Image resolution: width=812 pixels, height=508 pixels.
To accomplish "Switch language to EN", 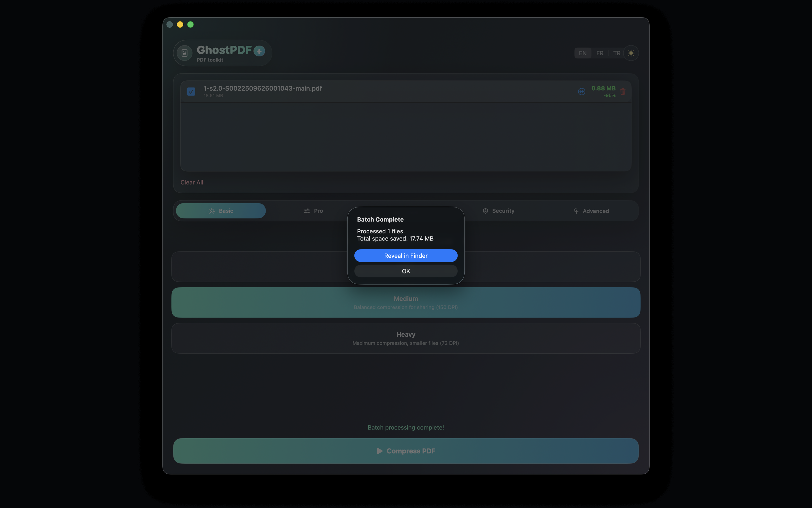I will point(582,53).
